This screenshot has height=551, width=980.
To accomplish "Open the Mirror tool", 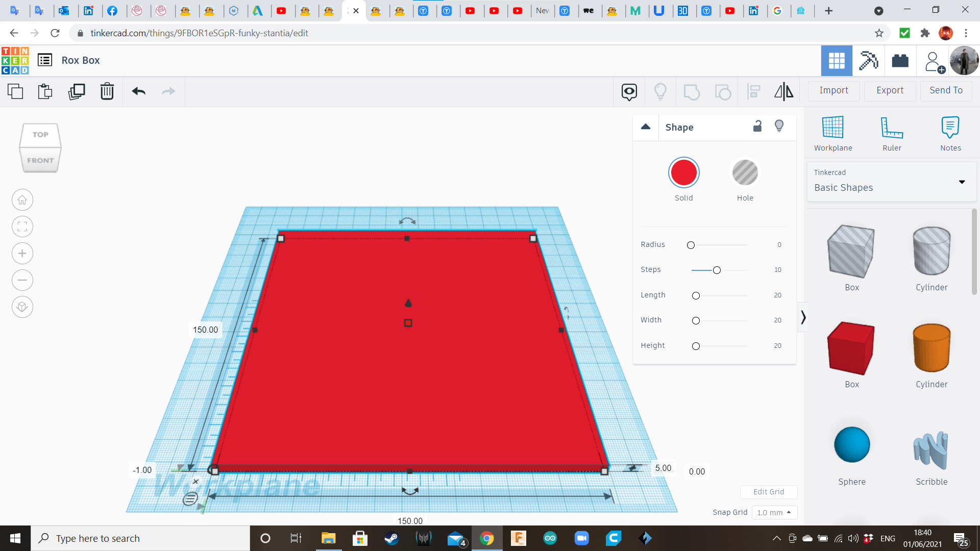I will (x=783, y=91).
